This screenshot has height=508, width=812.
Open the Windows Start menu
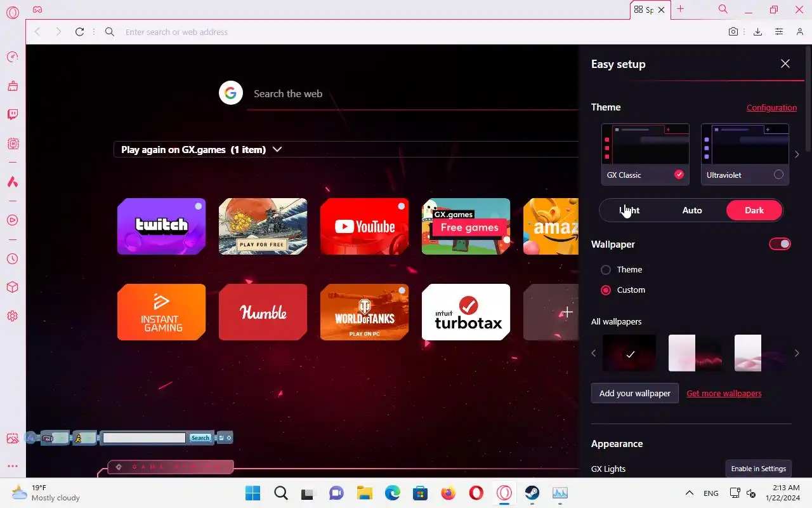click(x=252, y=493)
